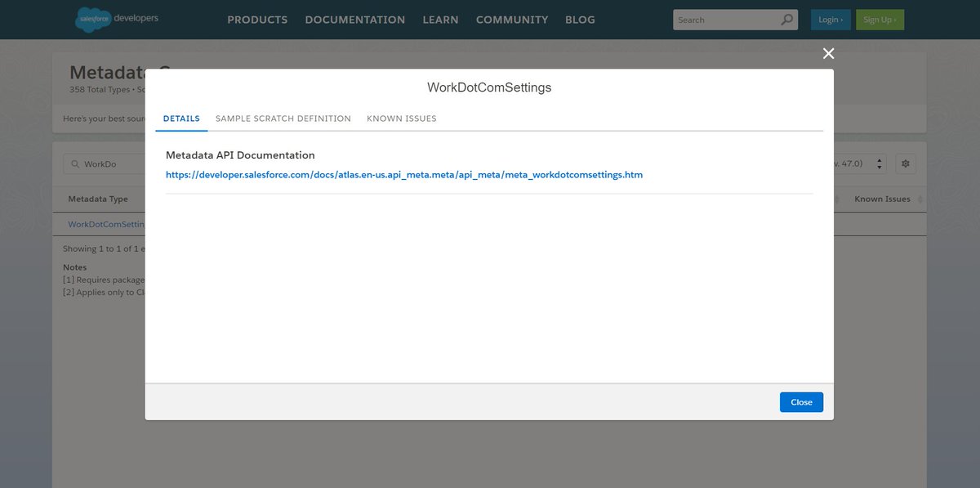Open the LEARN menu
The width and height of the screenshot is (980, 488).
click(440, 20)
